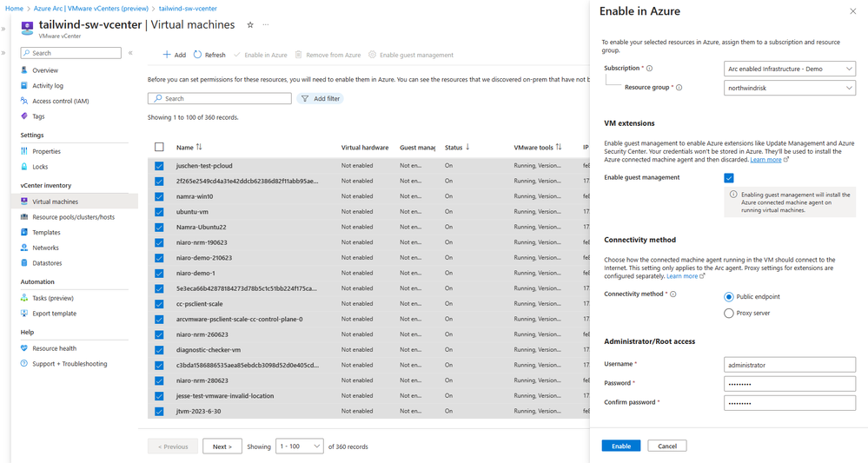Click the favorite star icon beside title
Image resolution: width=868 pixels, height=463 pixels.
[250, 25]
